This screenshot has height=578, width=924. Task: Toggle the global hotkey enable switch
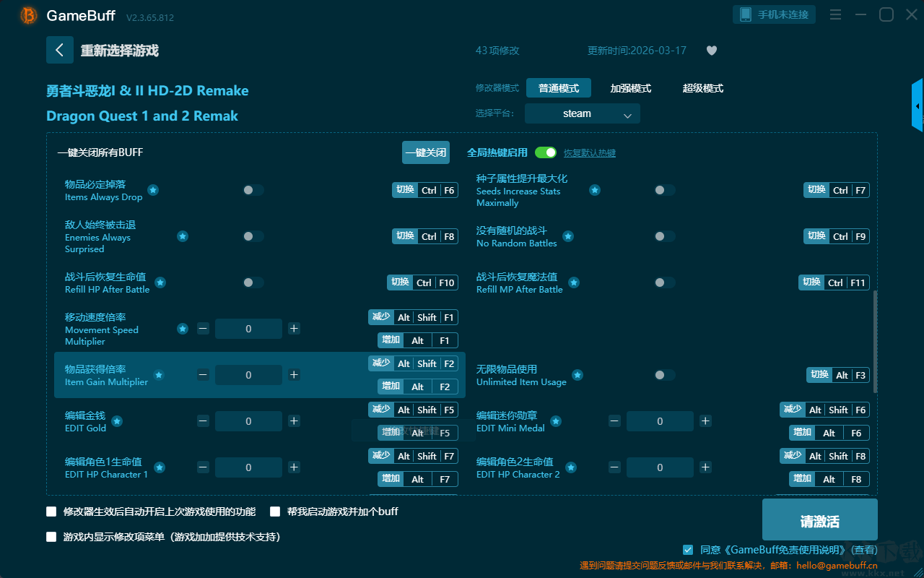point(546,152)
